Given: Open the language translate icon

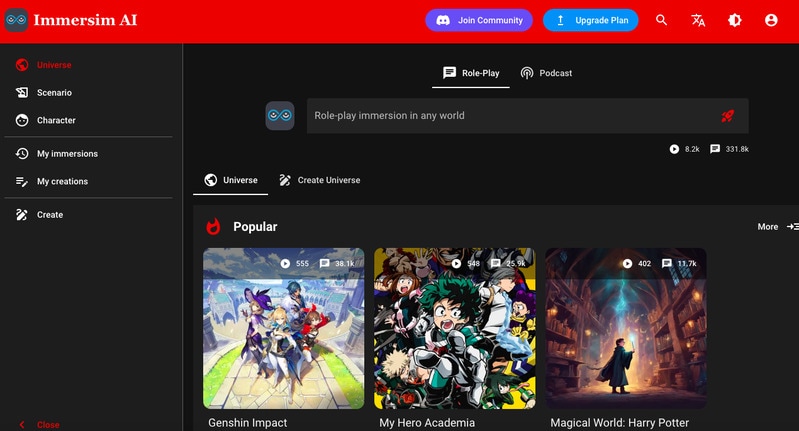Looking at the screenshot, I should point(698,20).
